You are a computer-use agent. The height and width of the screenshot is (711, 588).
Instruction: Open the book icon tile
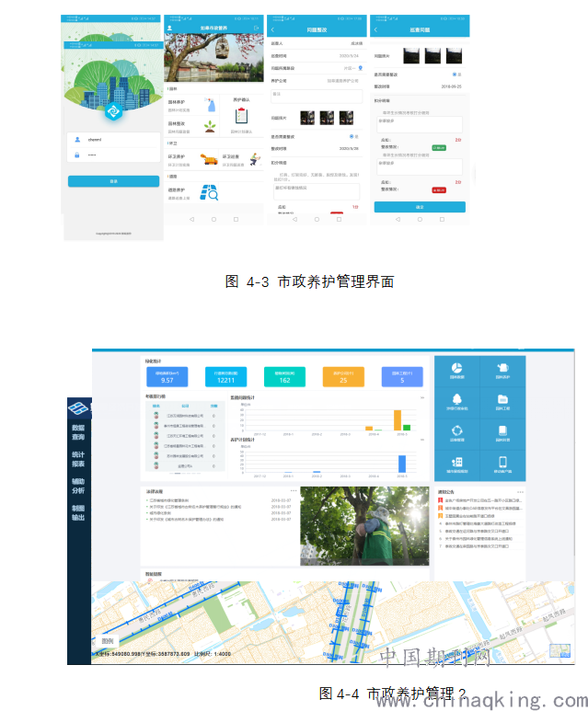pos(502,433)
